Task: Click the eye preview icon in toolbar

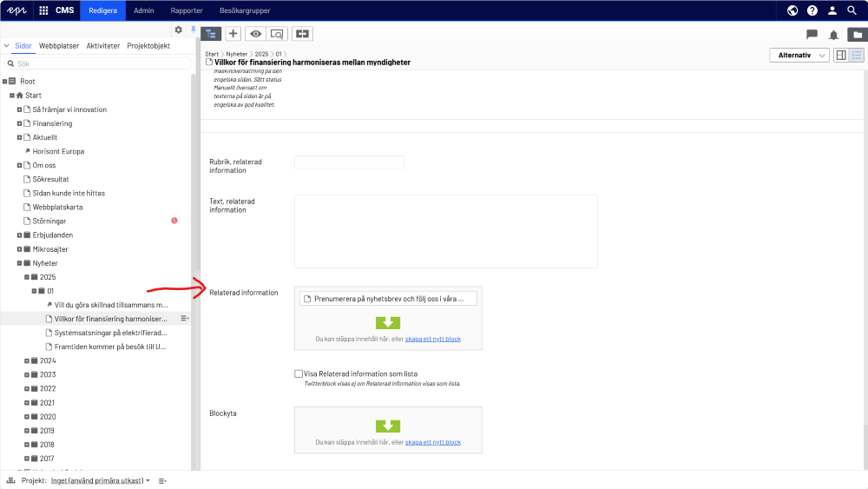Action: click(255, 34)
